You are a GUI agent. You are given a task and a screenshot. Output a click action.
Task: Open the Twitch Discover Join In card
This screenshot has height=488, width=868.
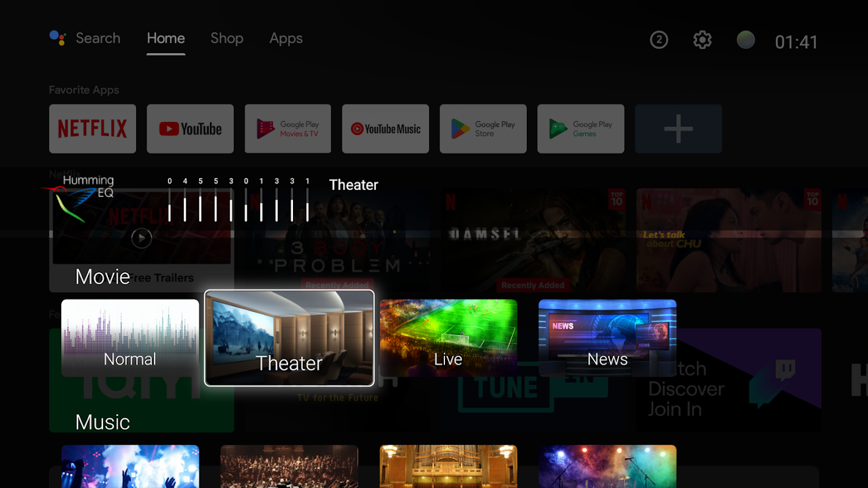click(729, 381)
